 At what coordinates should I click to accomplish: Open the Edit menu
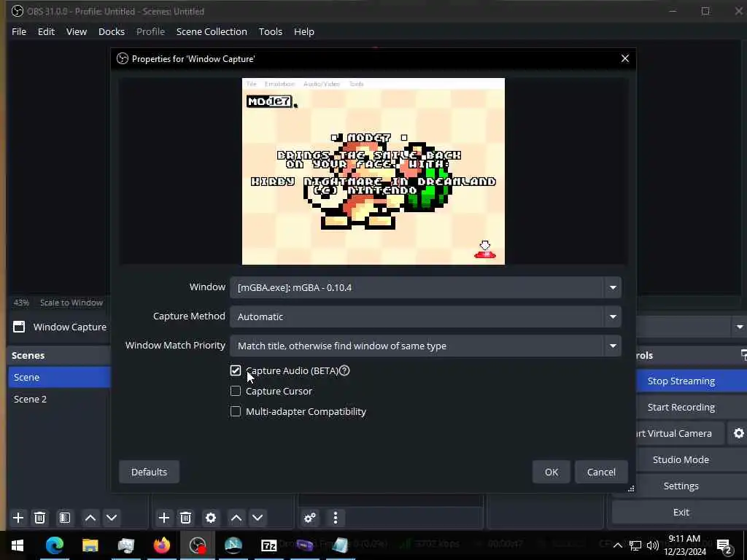pyautogui.click(x=46, y=31)
